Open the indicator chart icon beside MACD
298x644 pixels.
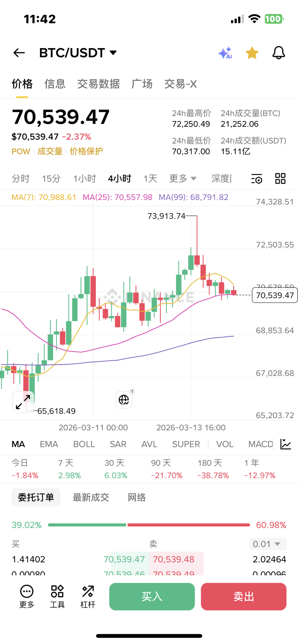pos(286,444)
